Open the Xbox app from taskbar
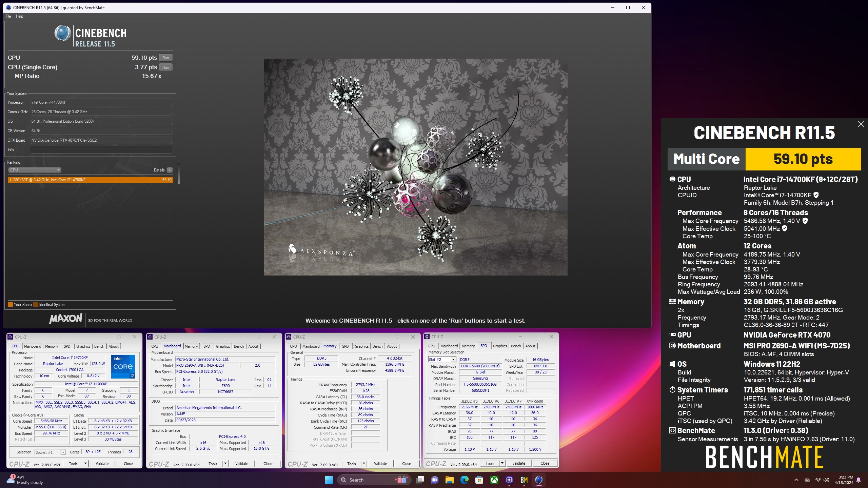Viewport: 868px width, 488px height. (x=494, y=480)
